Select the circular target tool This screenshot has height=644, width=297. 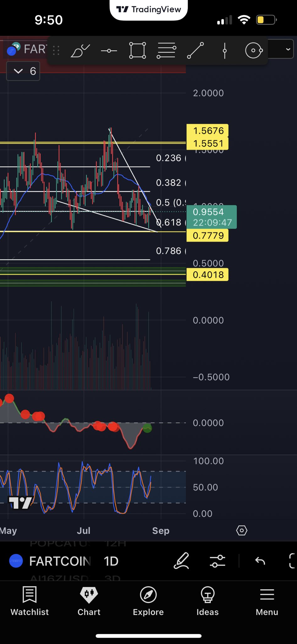[x=254, y=50]
